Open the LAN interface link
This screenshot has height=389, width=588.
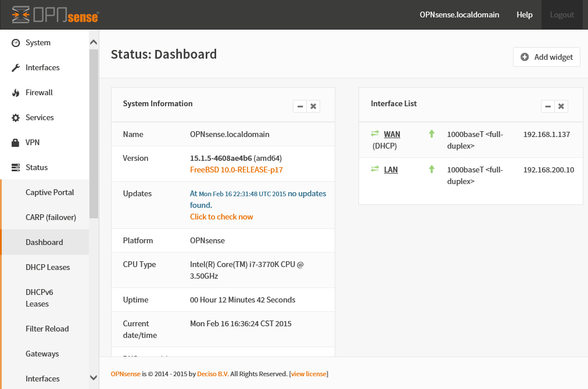click(x=391, y=170)
